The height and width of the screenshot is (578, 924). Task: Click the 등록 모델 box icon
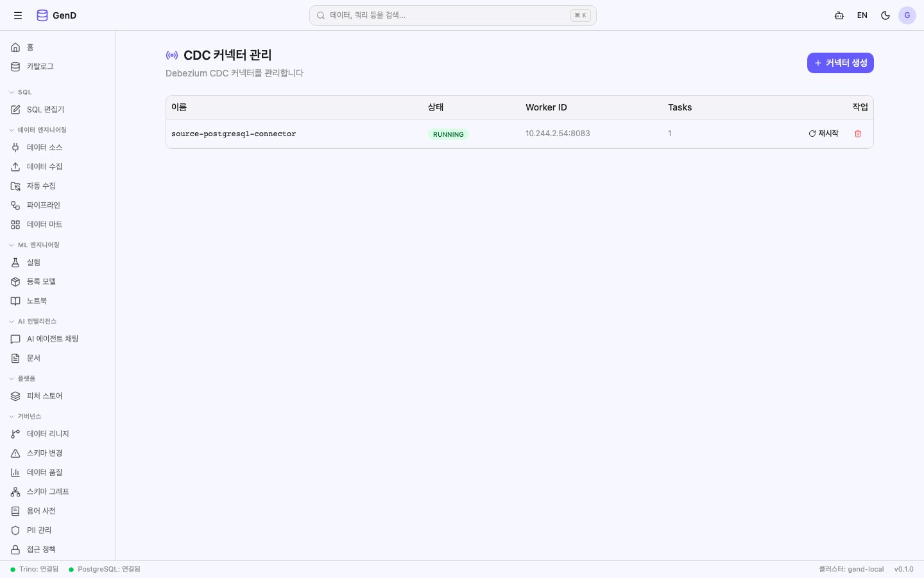[x=15, y=282]
